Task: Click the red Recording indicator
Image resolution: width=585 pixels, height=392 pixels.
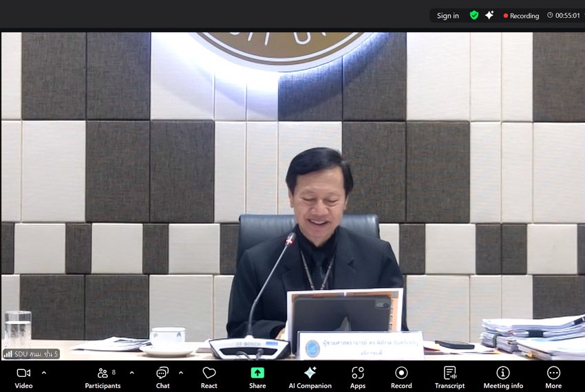Action: coord(521,16)
